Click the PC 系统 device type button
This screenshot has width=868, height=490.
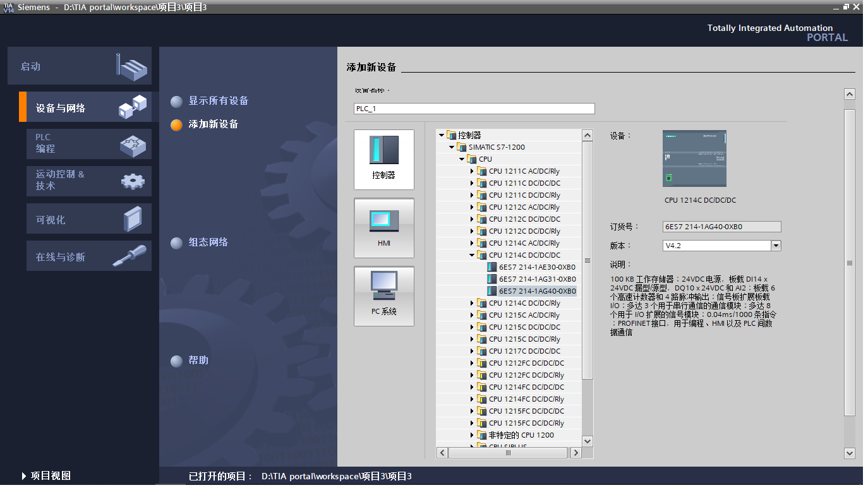(384, 296)
